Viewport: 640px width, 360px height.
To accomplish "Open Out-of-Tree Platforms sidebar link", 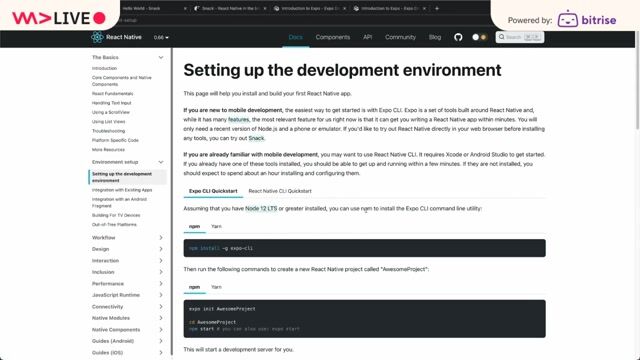I will pyautogui.click(x=114, y=224).
